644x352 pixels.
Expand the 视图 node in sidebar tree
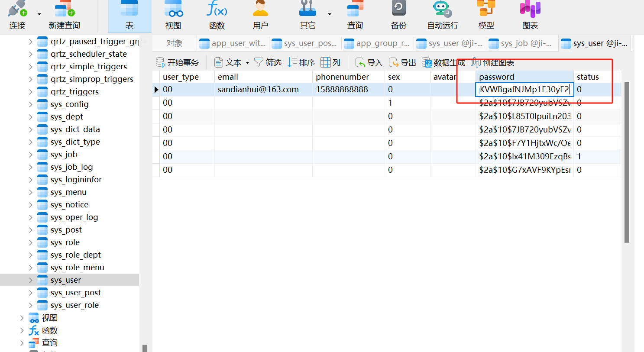(x=22, y=318)
